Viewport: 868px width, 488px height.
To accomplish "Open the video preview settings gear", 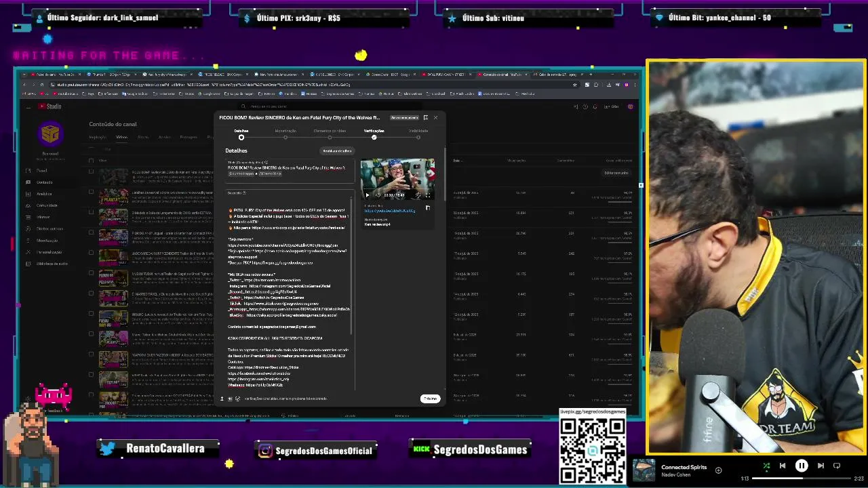I will click(418, 195).
